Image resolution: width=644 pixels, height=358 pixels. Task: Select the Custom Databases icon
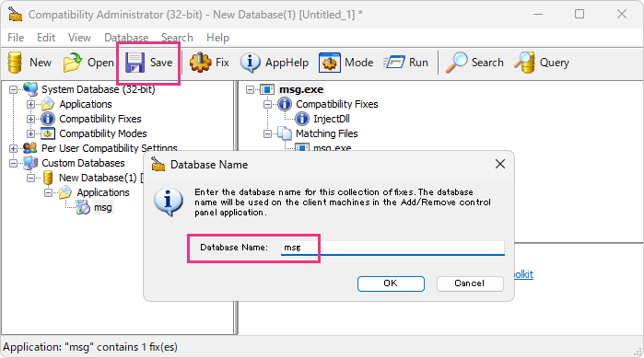coord(30,163)
